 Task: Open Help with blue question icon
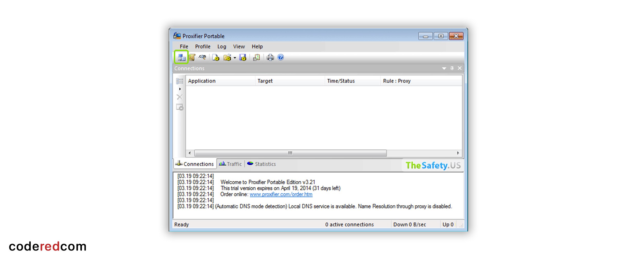click(281, 57)
